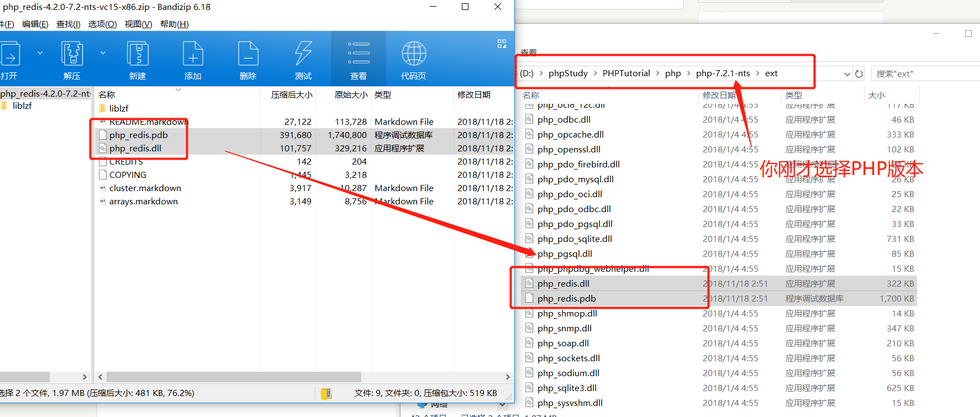Open the Find (查找) menu

point(69,24)
